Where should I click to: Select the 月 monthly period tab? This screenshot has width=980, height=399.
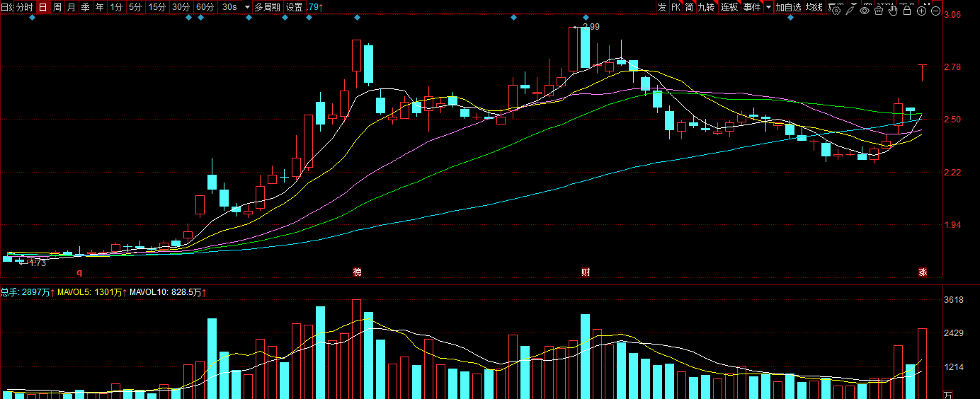[72, 7]
